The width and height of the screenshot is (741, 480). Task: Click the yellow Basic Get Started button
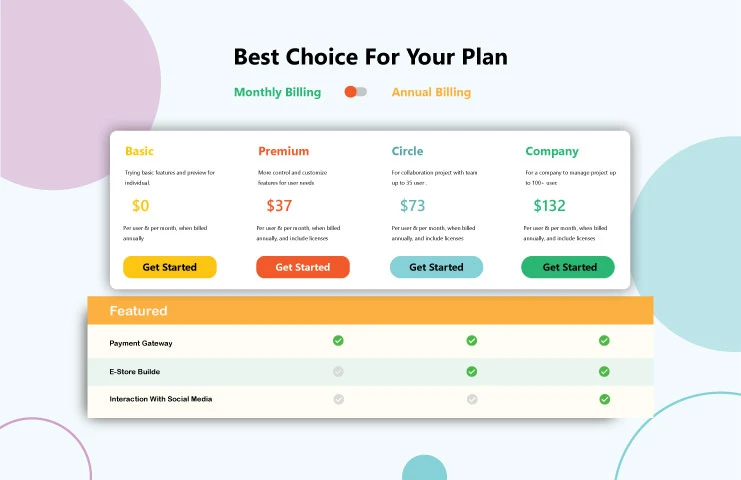point(170,267)
